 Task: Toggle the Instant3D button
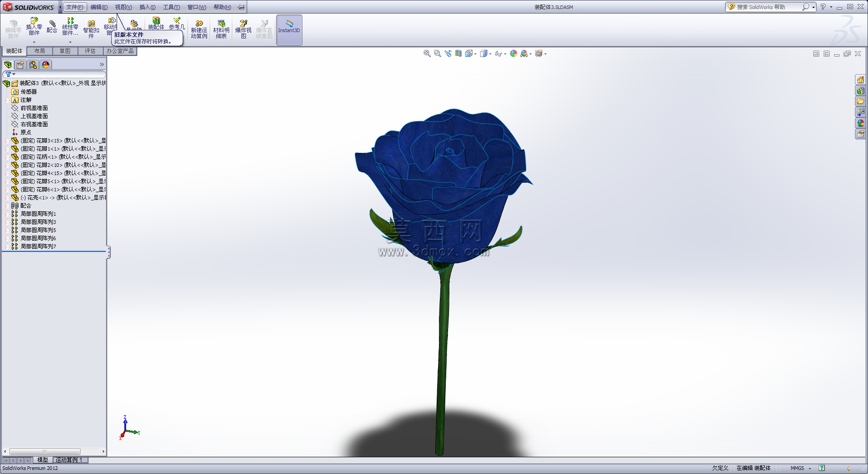(289, 30)
